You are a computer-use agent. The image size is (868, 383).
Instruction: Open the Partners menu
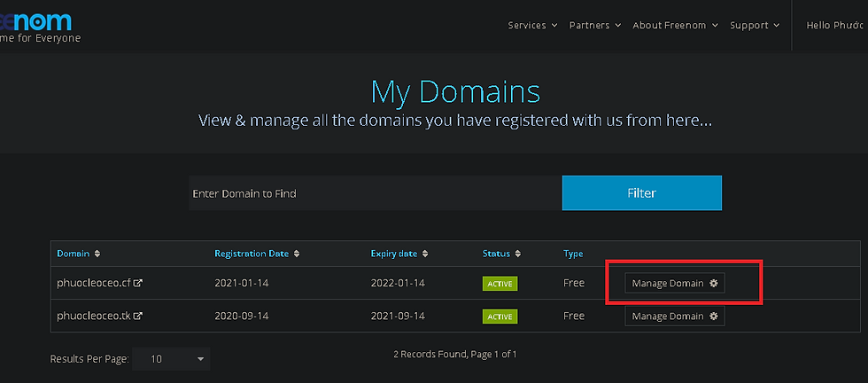click(595, 26)
